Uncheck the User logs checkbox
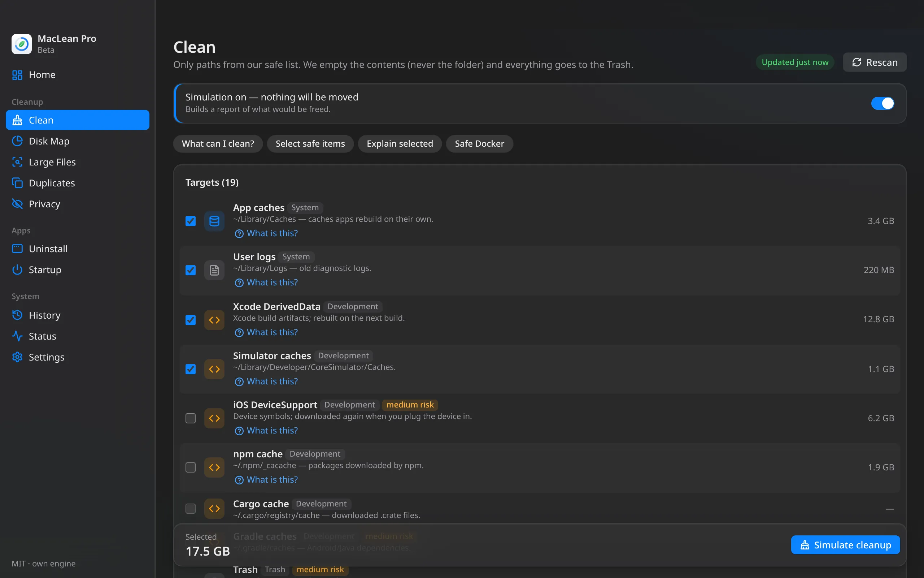924x578 pixels. click(191, 270)
